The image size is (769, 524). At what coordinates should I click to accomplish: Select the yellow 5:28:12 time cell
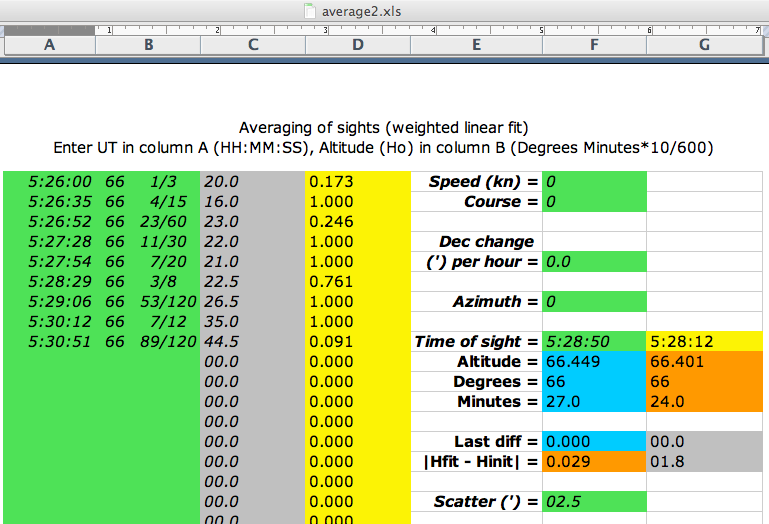[707, 342]
